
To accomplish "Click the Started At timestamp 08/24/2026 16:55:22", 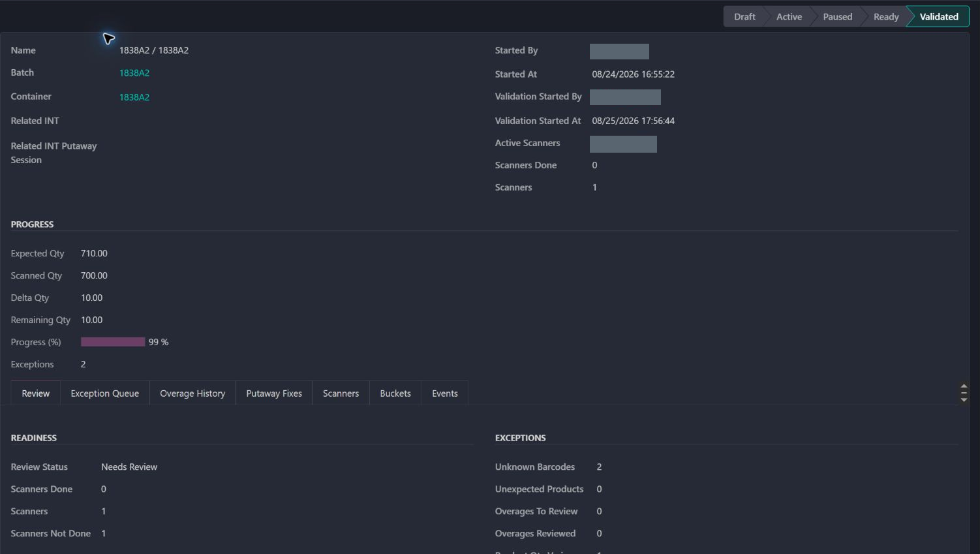I will click(634, 74).
